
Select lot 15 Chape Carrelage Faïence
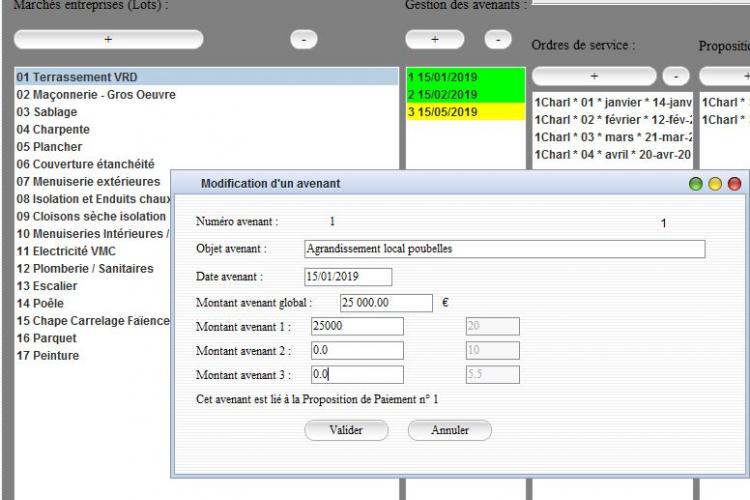[x=93, y=321]
